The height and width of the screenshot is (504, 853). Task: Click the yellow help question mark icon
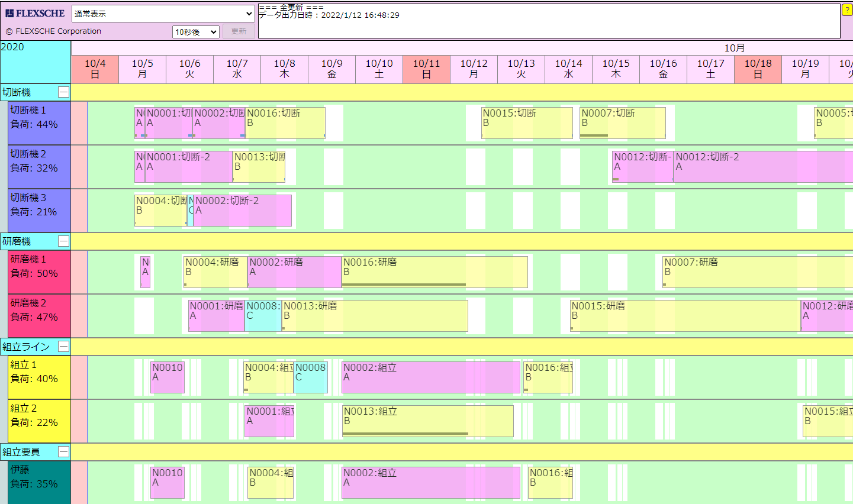(846, 10)
